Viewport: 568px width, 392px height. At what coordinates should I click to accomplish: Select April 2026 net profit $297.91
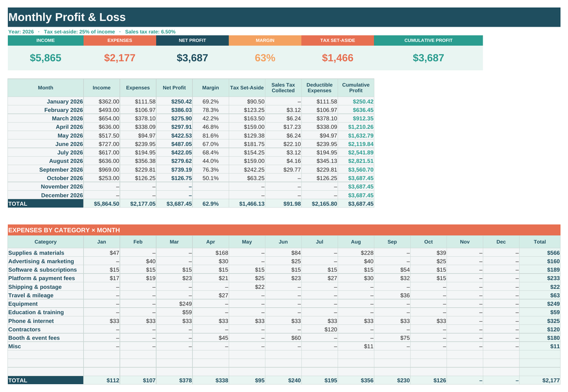pyautogui.click(x=174, y=127)
